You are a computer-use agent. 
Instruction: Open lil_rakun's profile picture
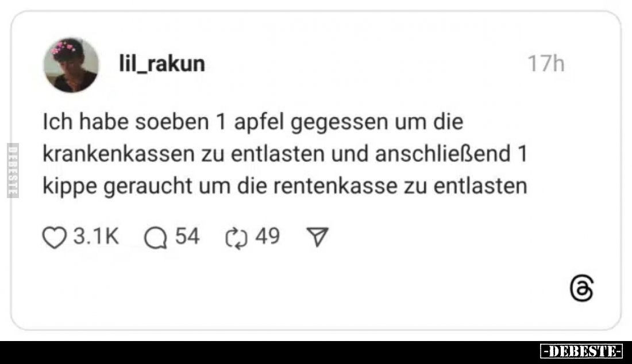[x=71, y=65]
